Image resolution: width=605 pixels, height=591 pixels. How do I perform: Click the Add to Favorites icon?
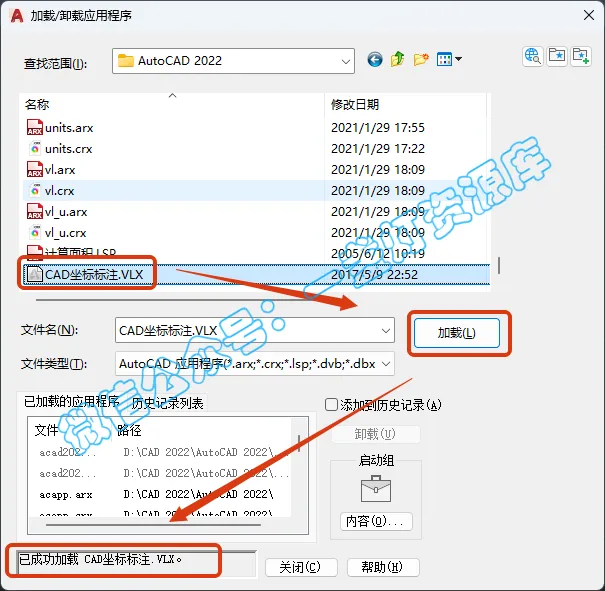pos(581,56)
